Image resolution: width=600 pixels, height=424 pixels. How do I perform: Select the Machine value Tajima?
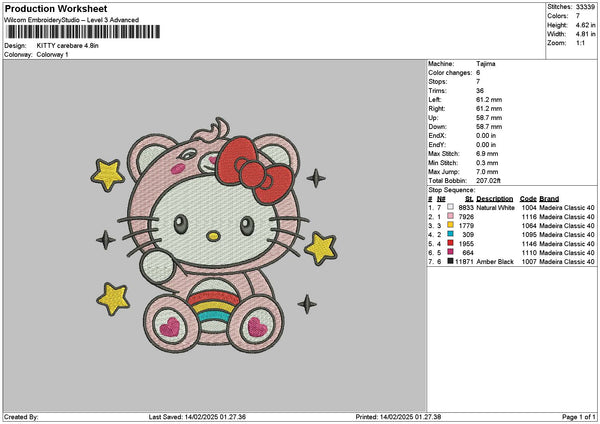point(486,64)
